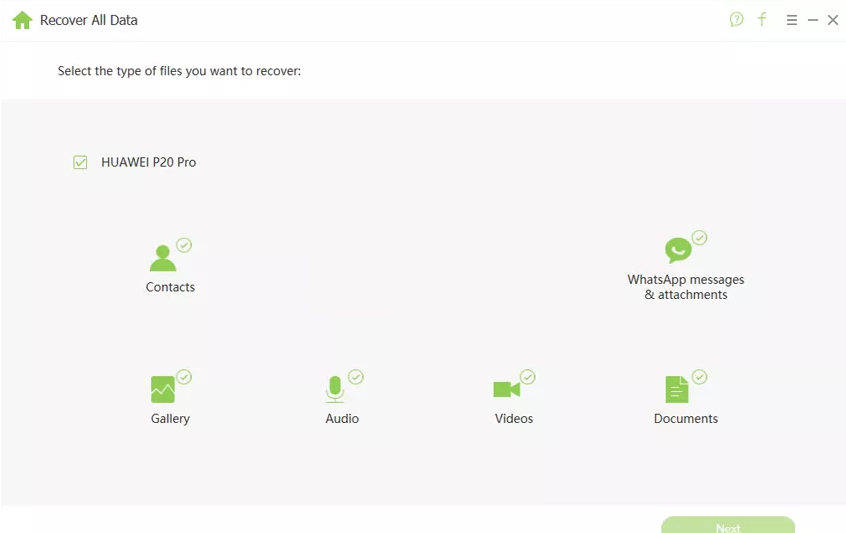Select the WhatsApp messages icon

[678, 250]
